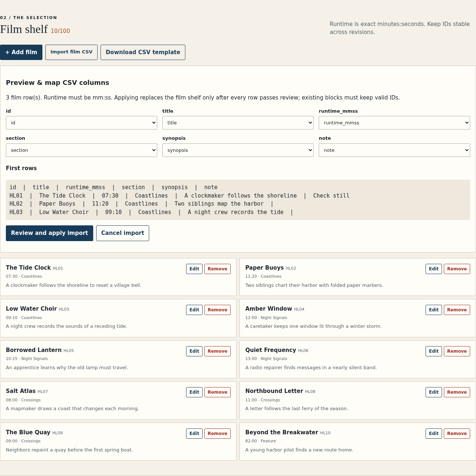Edit Quiet Frequency
Viewport: 476px width, 476px height.
point(434,351)
